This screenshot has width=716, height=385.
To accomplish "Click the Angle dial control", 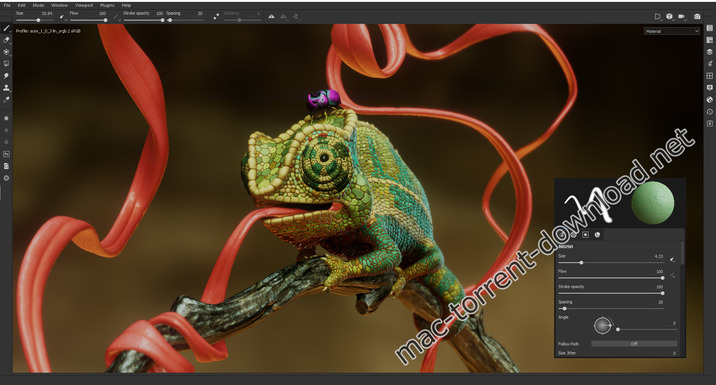I will point(602,326).
